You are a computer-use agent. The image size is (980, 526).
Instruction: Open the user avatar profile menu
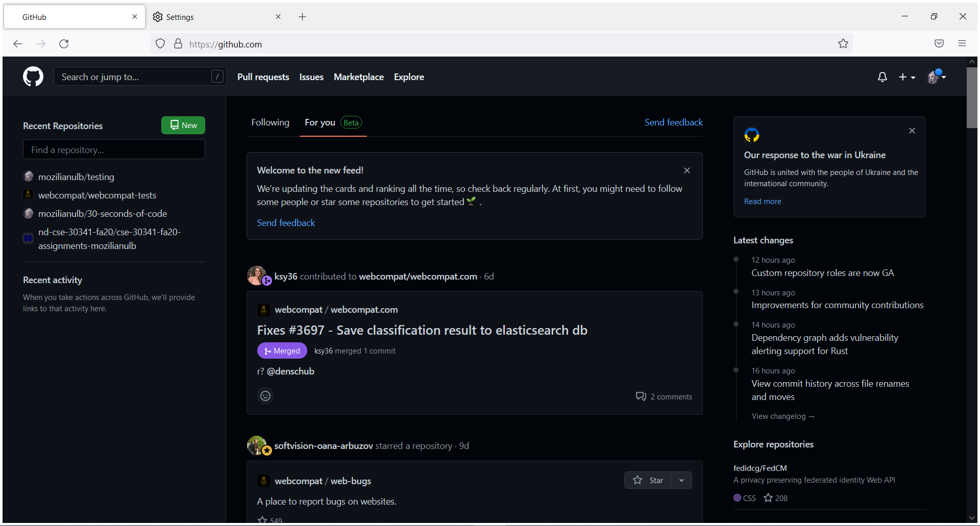pos(936,77)
